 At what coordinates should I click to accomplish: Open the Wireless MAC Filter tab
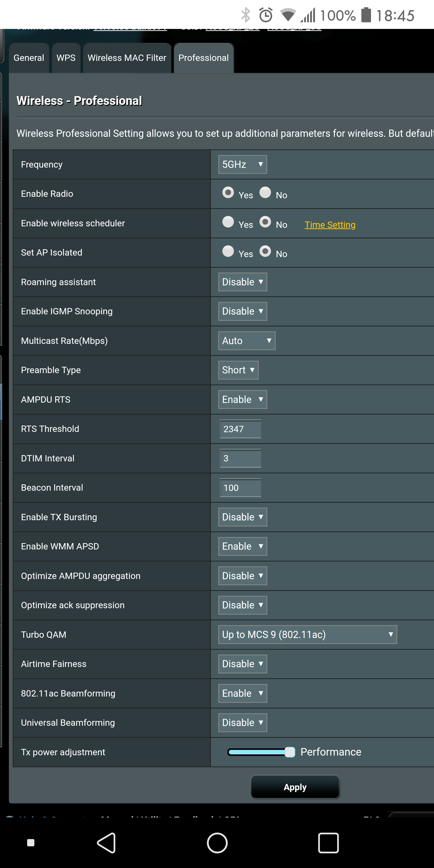pyautogui.click(x=127, y=58)
